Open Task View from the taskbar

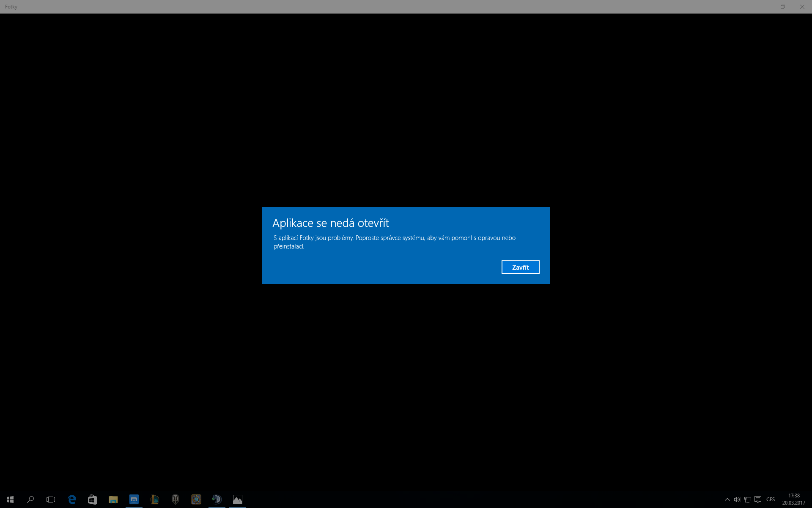click(51, 500)
